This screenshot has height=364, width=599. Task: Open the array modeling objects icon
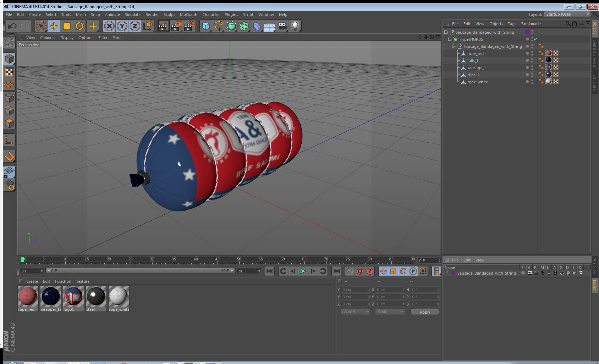244,26
